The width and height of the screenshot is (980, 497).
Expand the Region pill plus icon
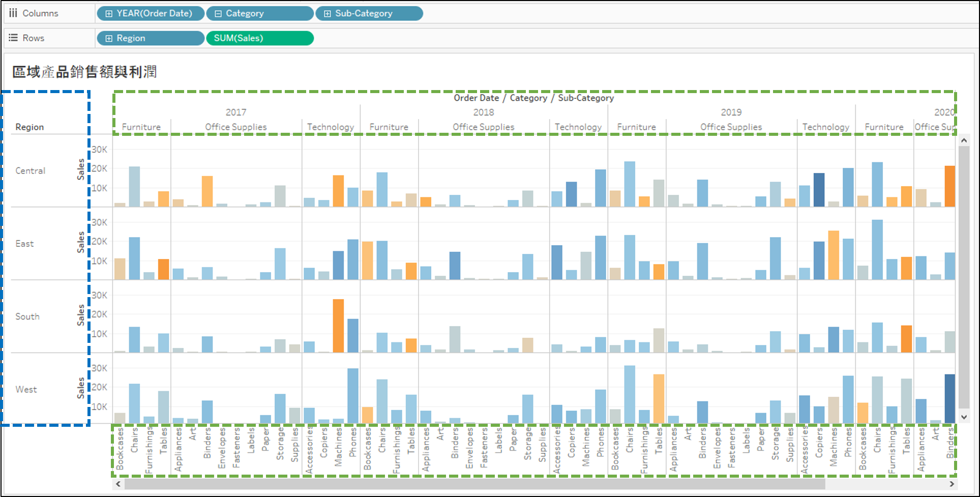(109, 39)
